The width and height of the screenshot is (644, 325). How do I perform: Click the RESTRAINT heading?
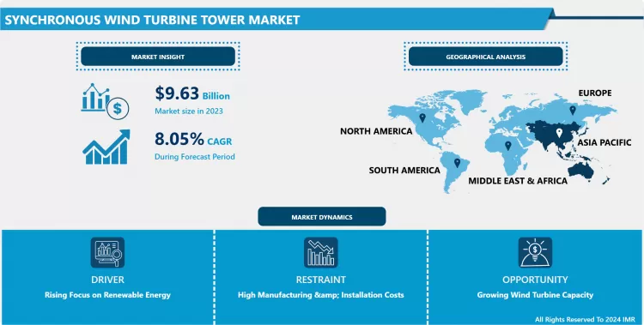point(321,280)
